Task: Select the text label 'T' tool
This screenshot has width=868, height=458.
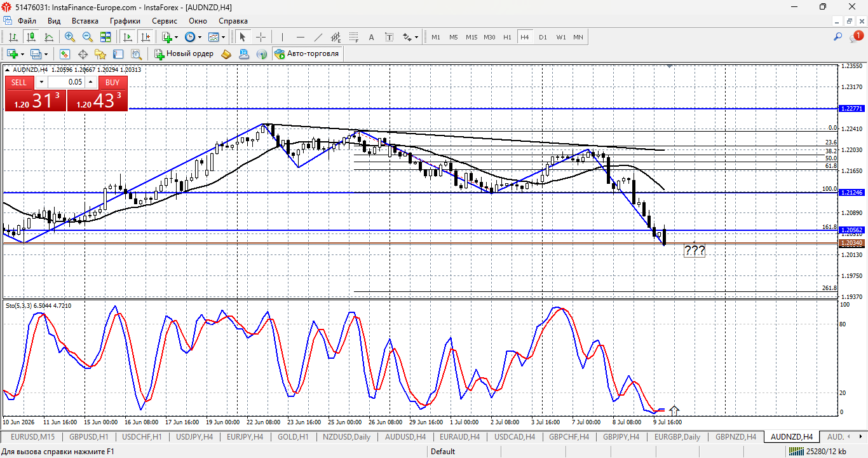Action: [390, 37]
